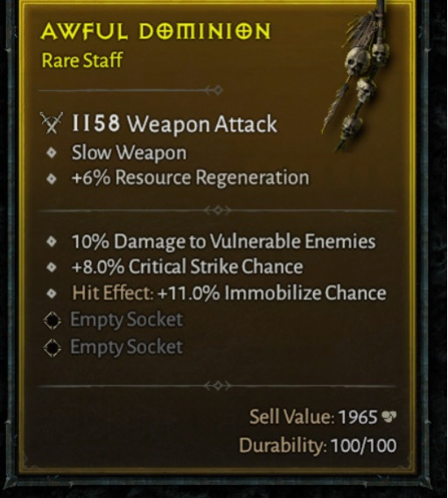Click the gold currency icon beside Sell Value

point(389,416)
